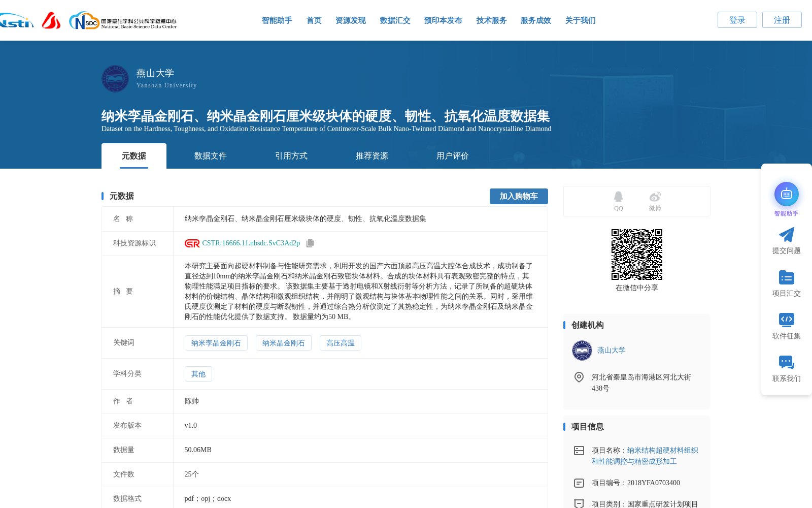
Task: Click the 纳米晶金刚石 keyword tag
Action: (x=284, y=343)
